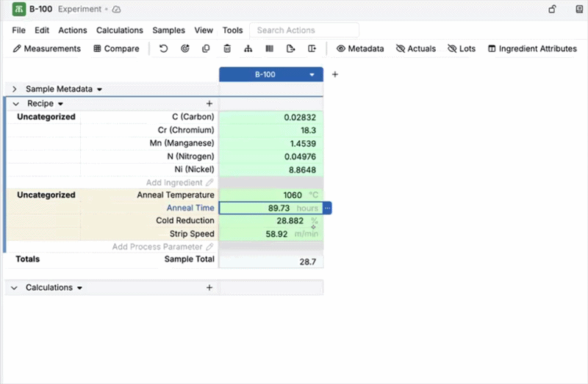
Task: Click Add Process Parameter link
Action: tap(157, 247)
